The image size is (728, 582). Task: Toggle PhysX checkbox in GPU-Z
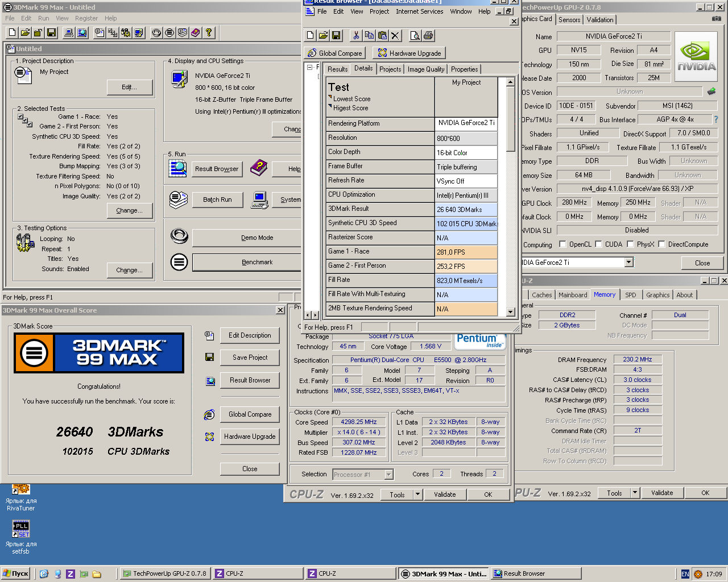630,244
